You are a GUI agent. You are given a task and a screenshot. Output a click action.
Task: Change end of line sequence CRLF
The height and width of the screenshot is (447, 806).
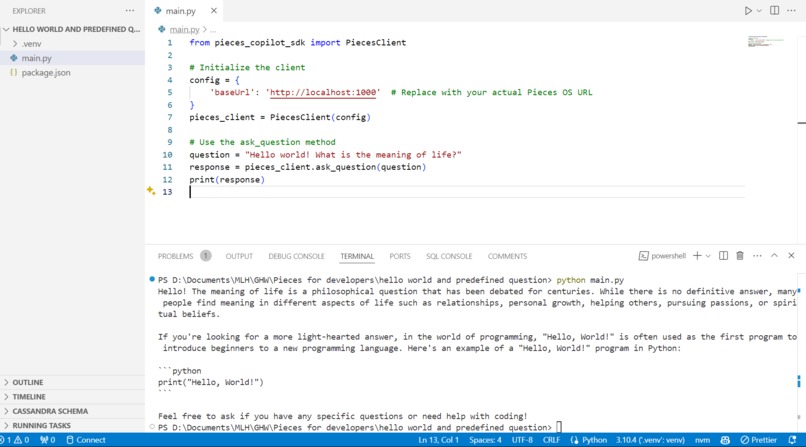(551, 440)
